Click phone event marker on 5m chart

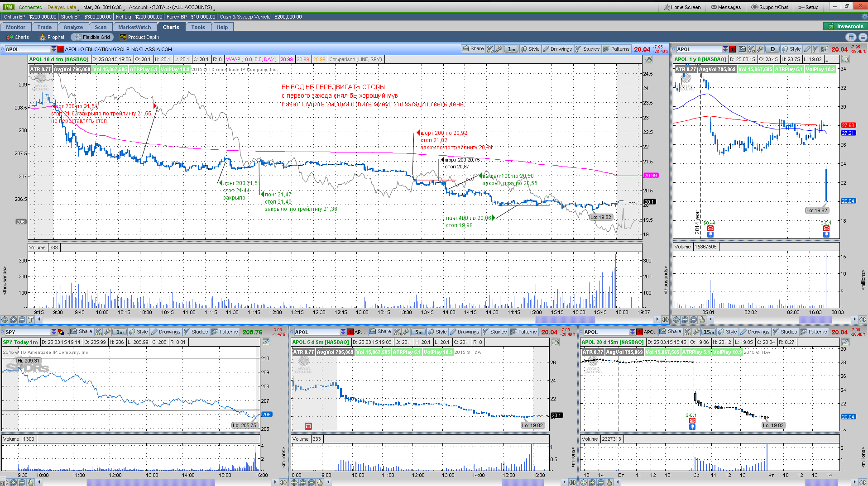(x=308, y=426)
